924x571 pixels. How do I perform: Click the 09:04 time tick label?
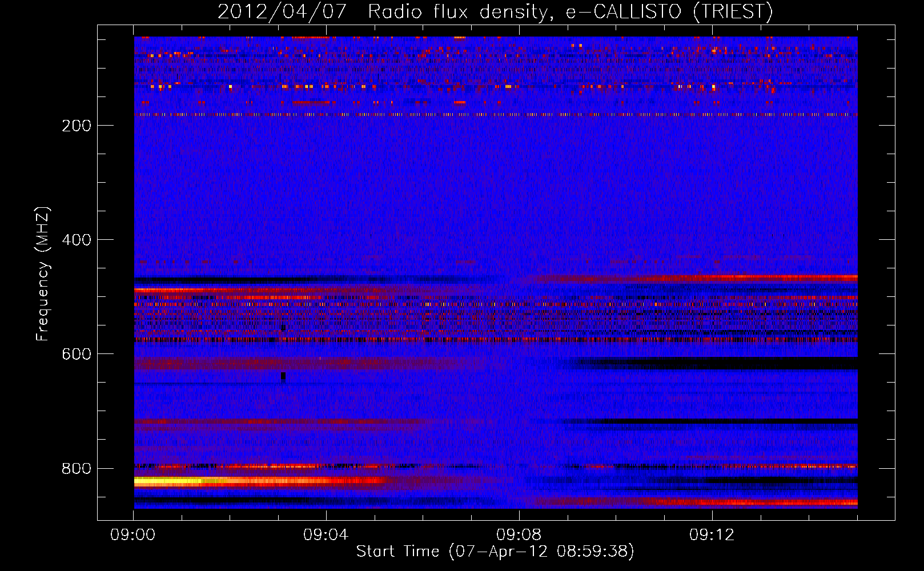326,535
